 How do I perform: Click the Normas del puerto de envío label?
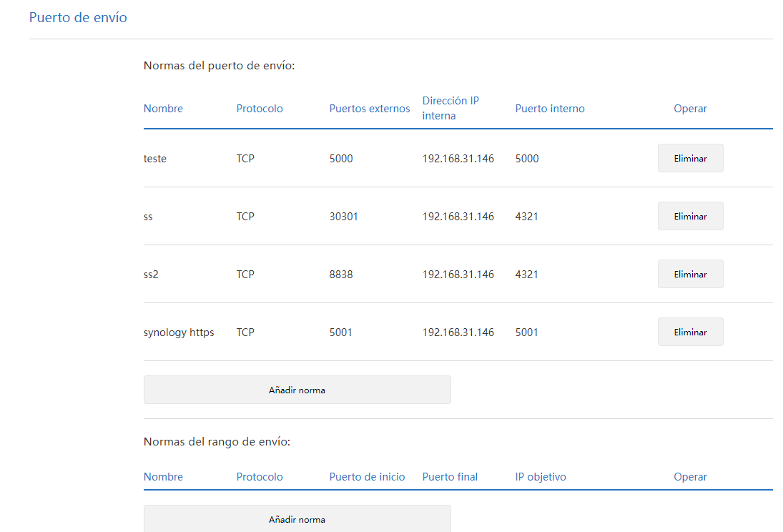click(219, 66)
